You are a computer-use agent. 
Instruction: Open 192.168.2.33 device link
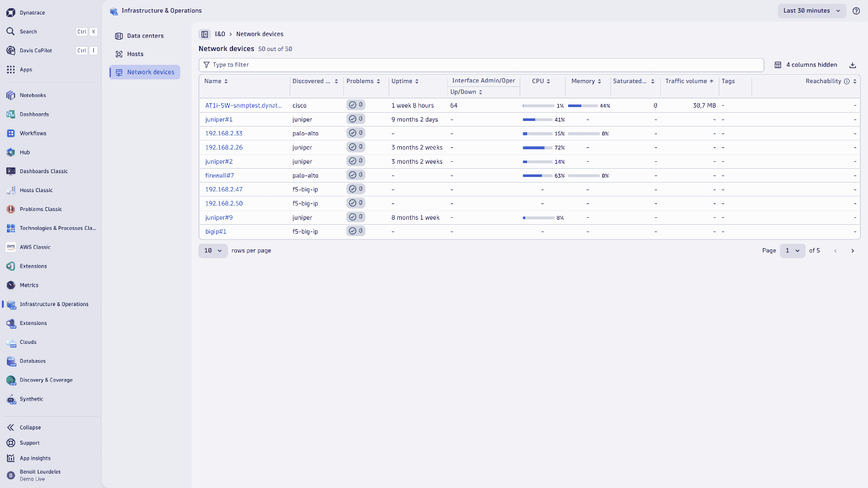click(224, 133)
